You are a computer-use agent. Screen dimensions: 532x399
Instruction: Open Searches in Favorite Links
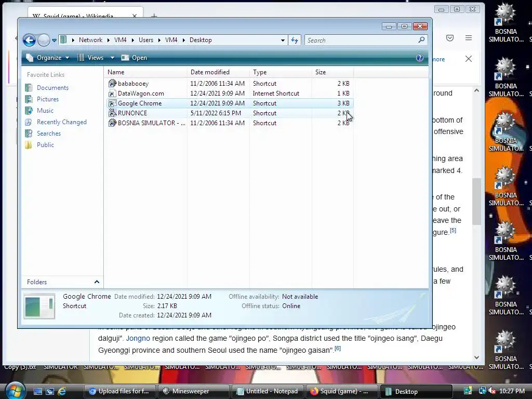coord(49,134)
